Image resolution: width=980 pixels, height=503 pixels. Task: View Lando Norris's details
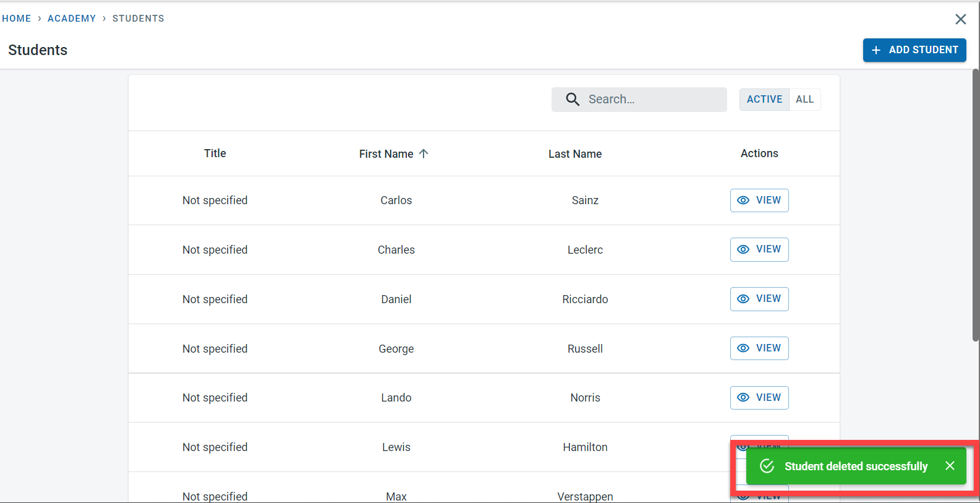point(759,398)
